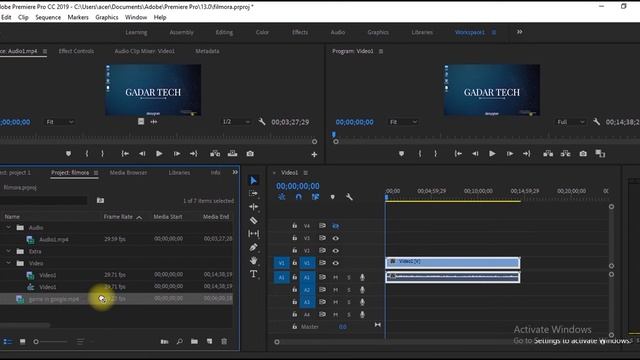Enable voice-over record on A3
This screenshot has width=640, height=360.
pyautogui.click(x=362, y=302)
